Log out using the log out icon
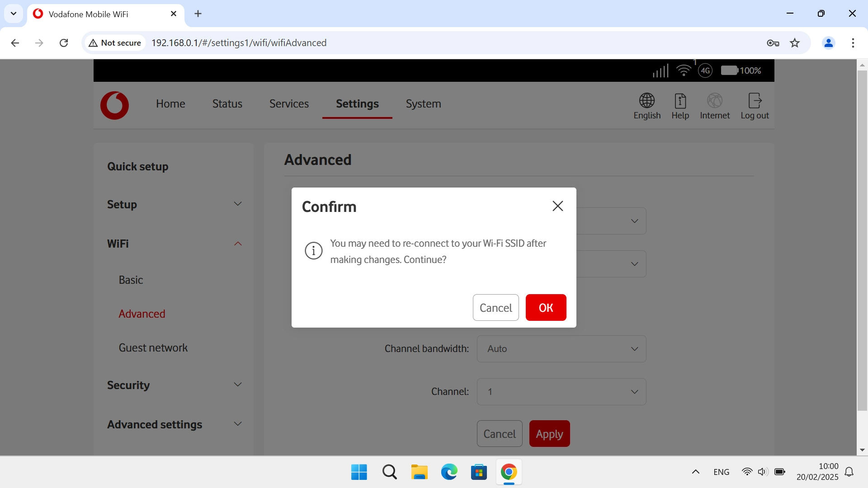Image resolution: width=868 pixels, height=488 pixels. (x=755, y=106)
